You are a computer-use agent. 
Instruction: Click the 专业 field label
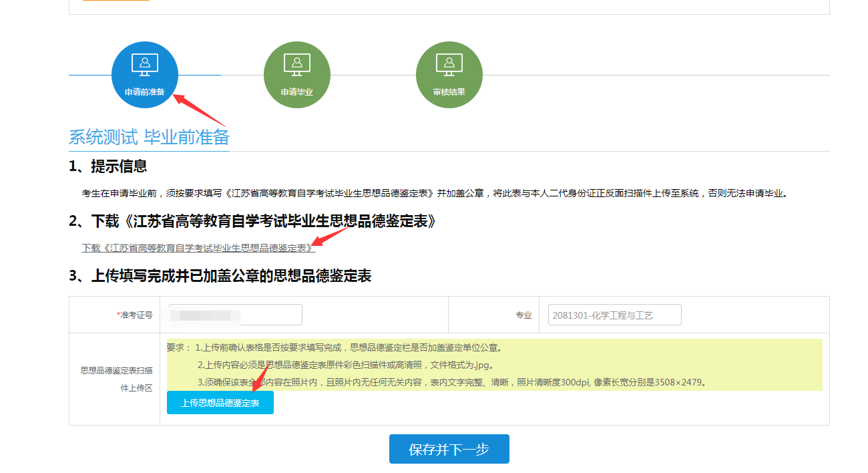[524, 315]
